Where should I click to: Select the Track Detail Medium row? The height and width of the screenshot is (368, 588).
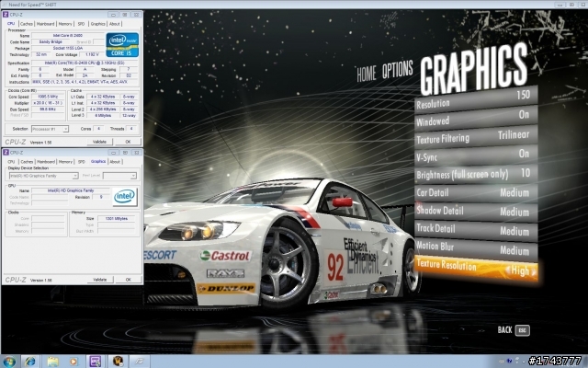476,230
